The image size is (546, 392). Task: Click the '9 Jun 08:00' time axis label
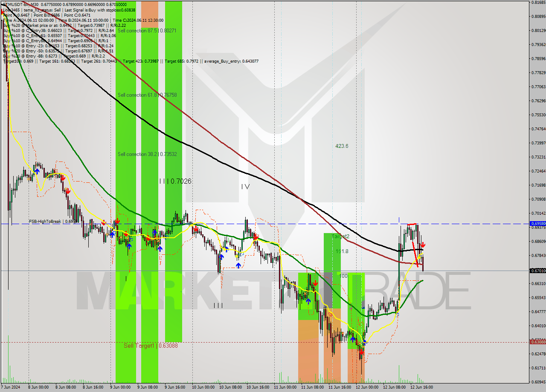click(148, 387)
